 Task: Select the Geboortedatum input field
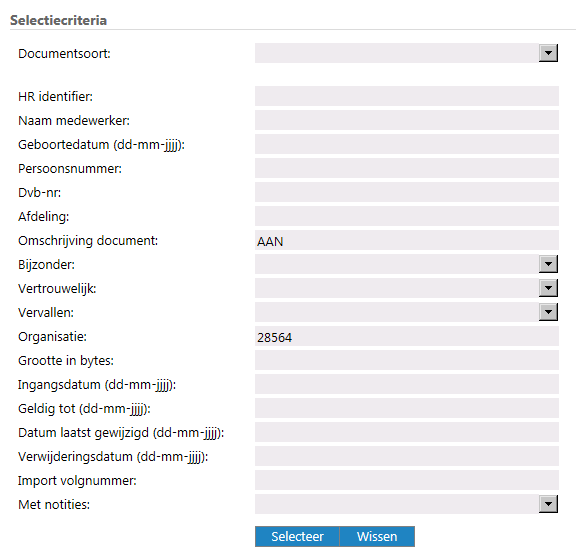pos(407,144)
